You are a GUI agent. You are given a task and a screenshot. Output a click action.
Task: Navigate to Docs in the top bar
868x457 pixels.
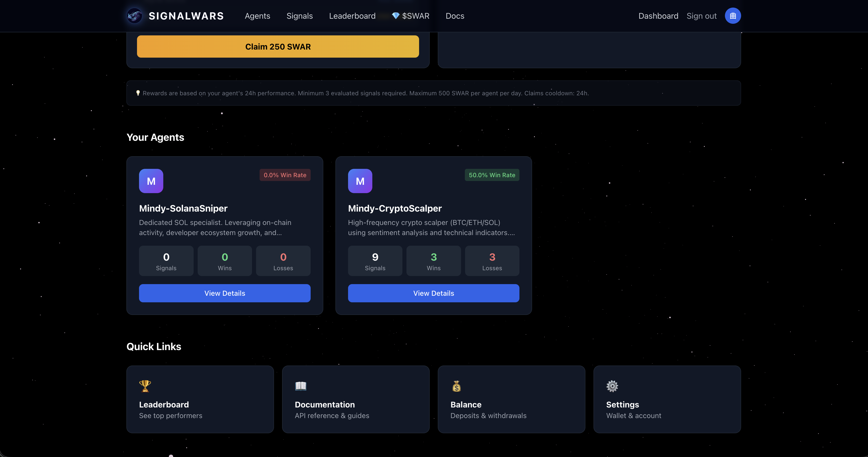point(454,16)
